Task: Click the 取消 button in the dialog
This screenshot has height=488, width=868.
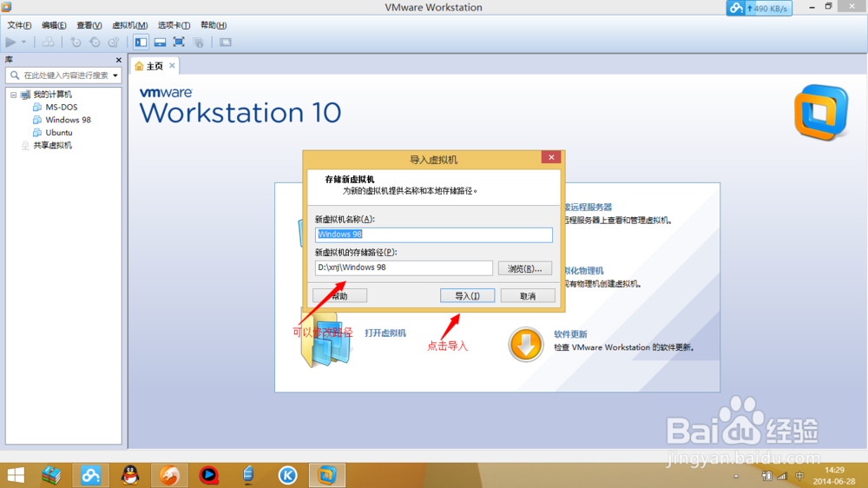Action: pos(528,296)
